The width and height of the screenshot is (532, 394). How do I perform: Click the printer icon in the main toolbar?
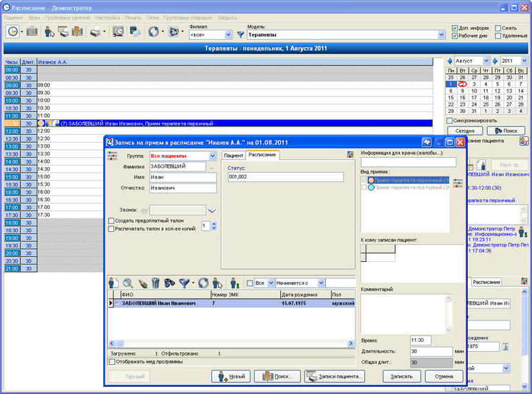tap(96, 32)
